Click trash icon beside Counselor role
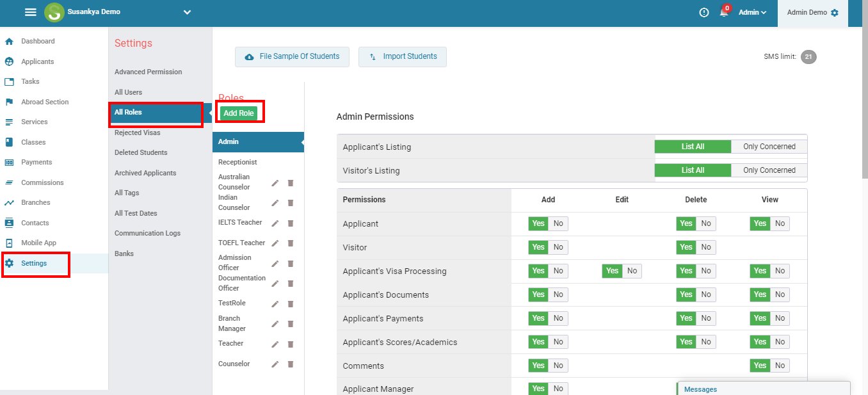The image size is (868, 395). coord(290,364)
